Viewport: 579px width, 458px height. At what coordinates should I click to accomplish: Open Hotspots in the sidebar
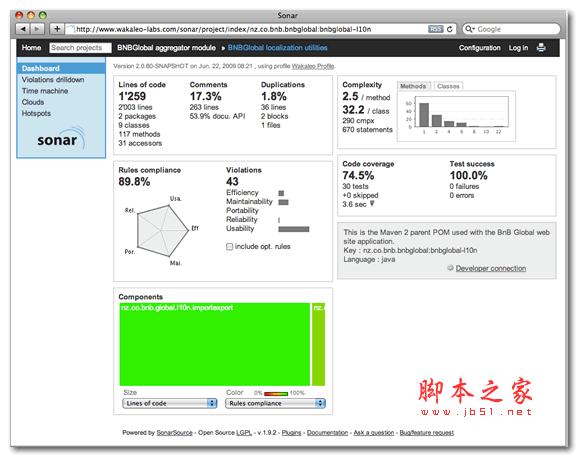point(36,113)
